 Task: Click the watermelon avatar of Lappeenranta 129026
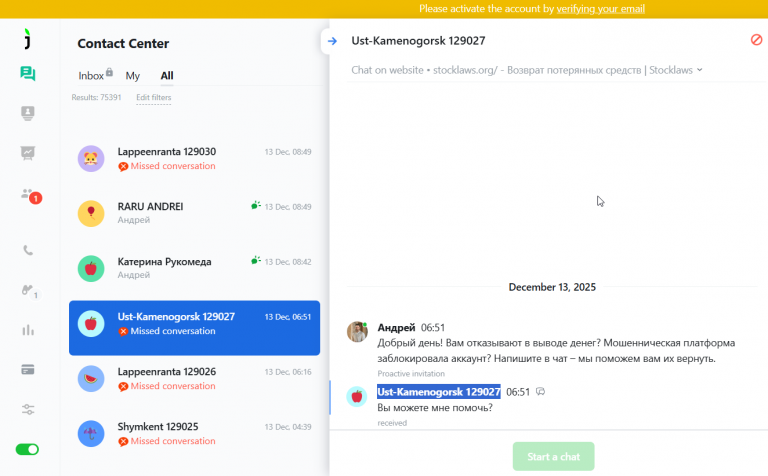click(x=91, y=379)
